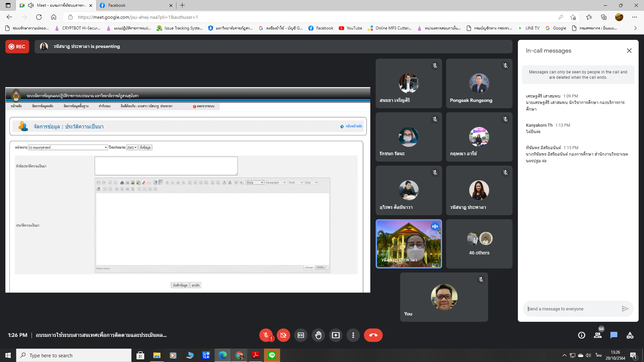Toggle the camera off button
This screenshot has height=362, width=644.
[283, 335]
